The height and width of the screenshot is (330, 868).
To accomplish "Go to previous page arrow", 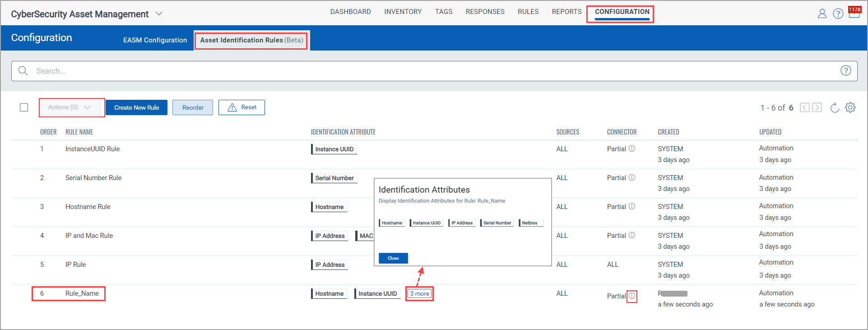I will 804,107.
